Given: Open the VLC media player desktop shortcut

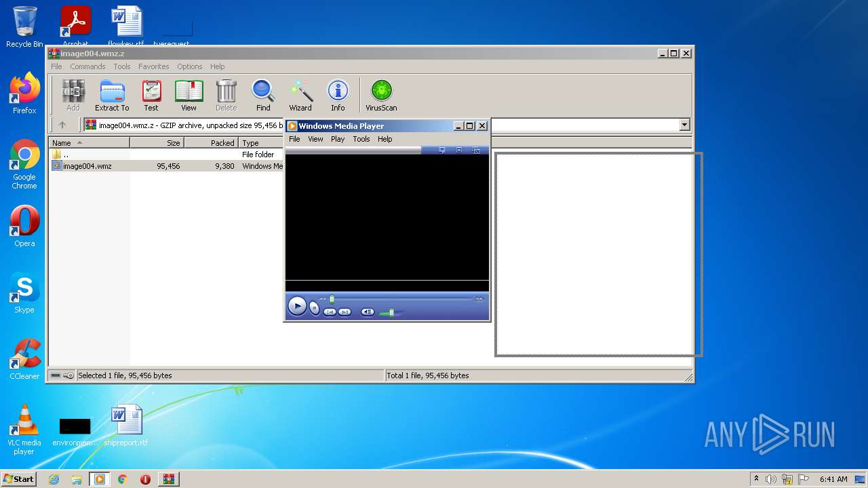Looking at the screenshot, I should point(24,430).
